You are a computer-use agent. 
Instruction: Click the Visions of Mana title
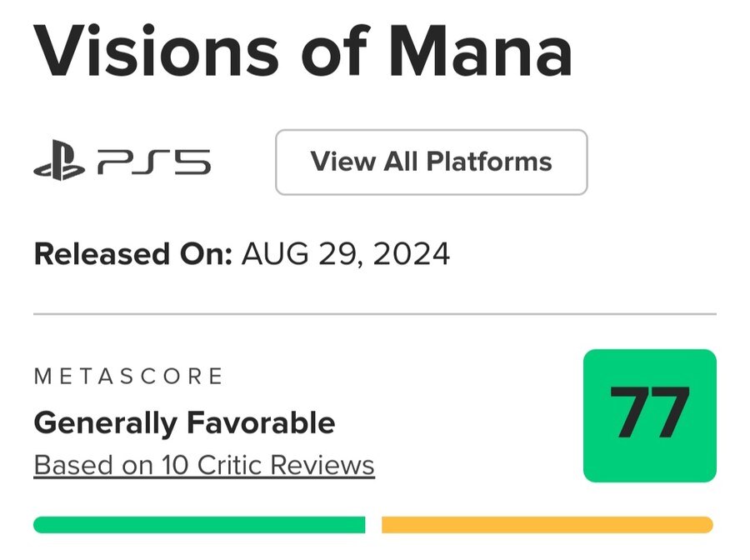[x=303, y=52]
